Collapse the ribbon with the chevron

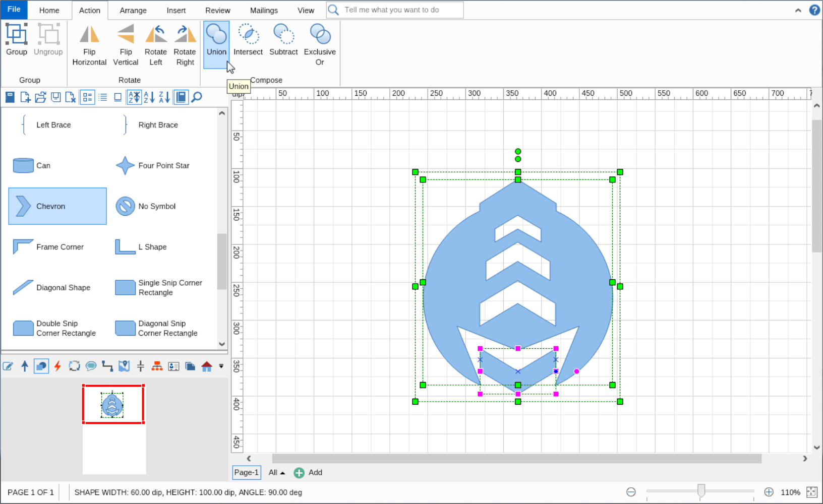798,10
